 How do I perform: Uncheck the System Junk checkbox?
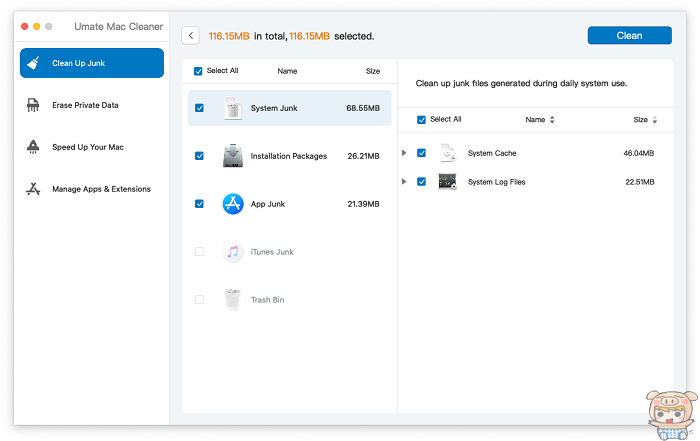(x=199, y=108)
